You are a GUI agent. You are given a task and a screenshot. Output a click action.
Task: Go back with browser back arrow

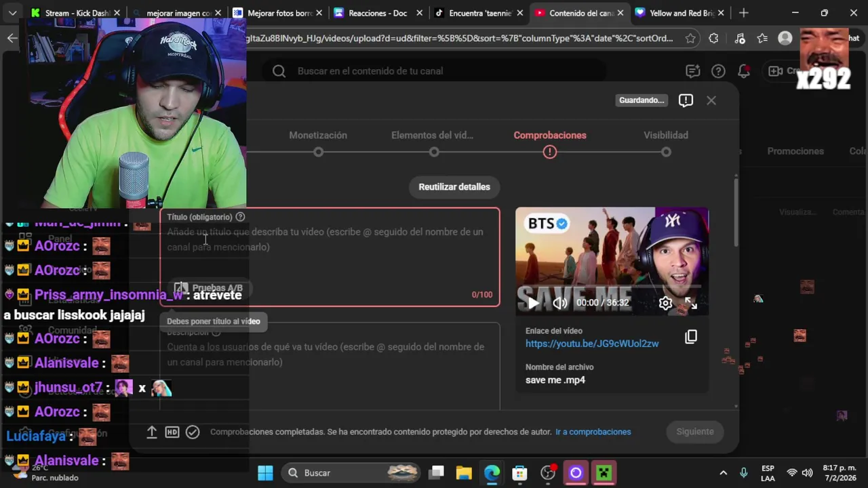(x=12, y=38)
